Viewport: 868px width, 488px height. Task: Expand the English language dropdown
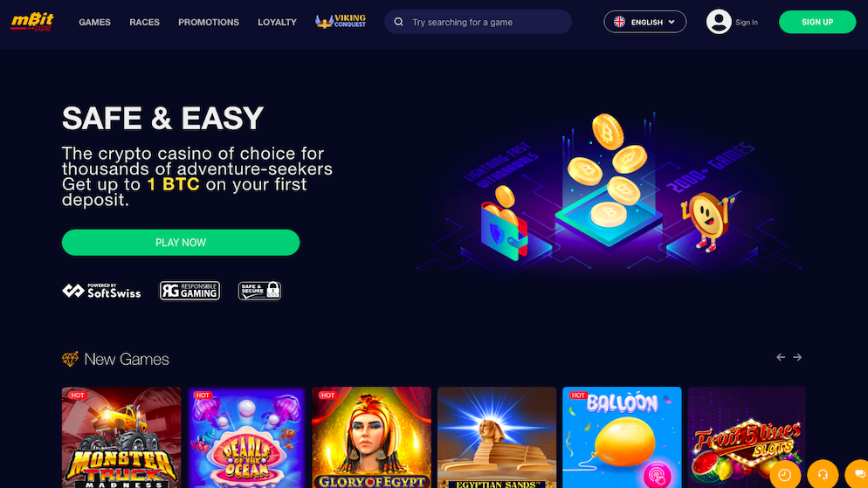click(645, 22)
